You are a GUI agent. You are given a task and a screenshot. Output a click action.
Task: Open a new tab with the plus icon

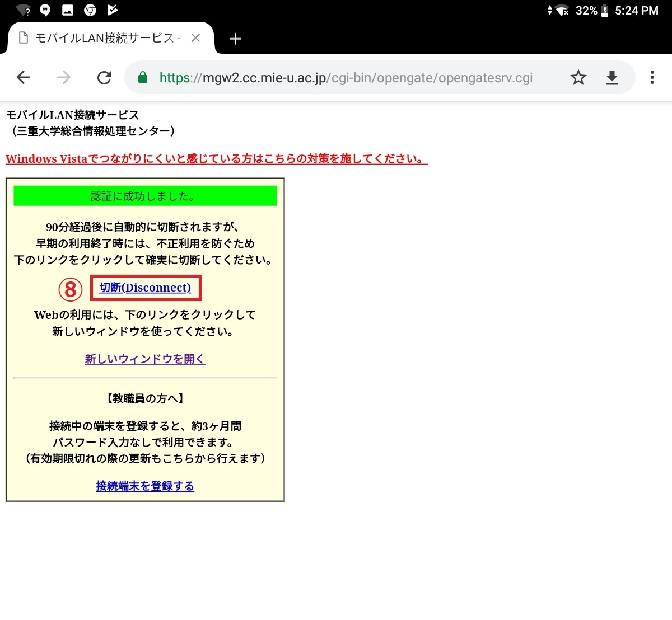(235, 39)
